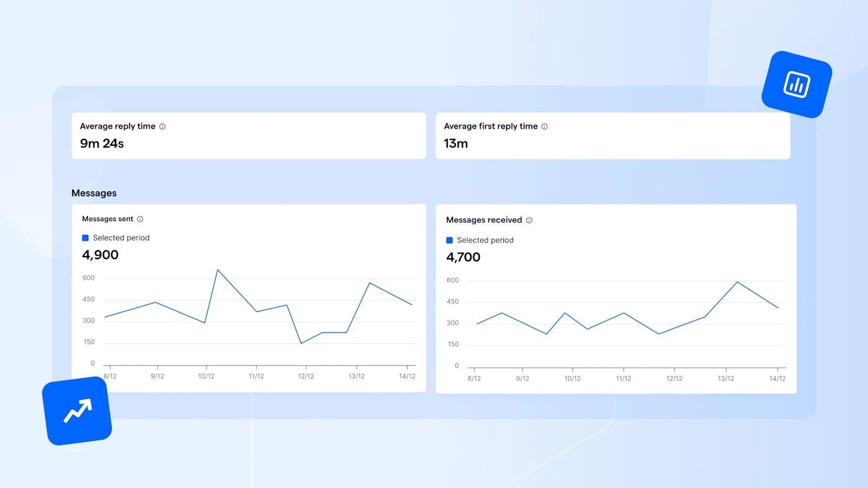Click Selected period swatch in Messages received
Image resolution: width=868 pixels, height=488 pixels.
point(449,240)
